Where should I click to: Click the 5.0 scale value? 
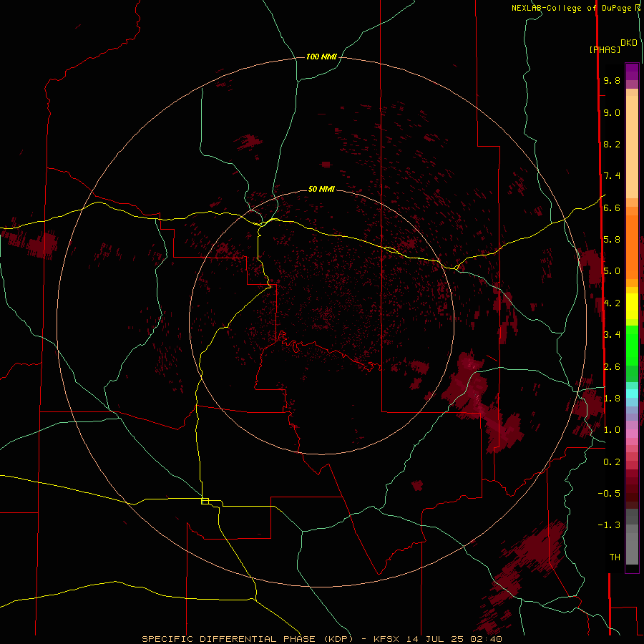612,271
